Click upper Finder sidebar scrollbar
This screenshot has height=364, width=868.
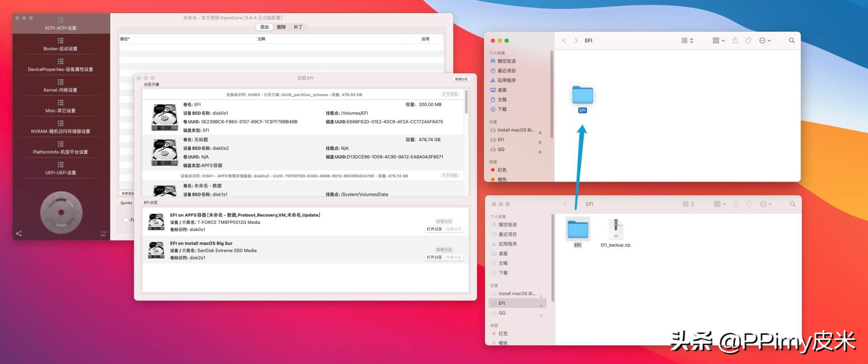point(552,94)
